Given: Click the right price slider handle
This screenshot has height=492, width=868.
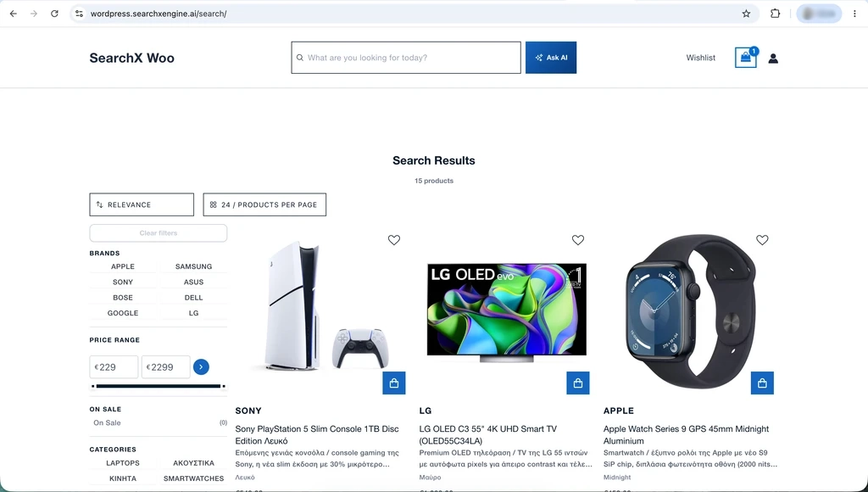Looking at the screenshot, I should (224, 386).
